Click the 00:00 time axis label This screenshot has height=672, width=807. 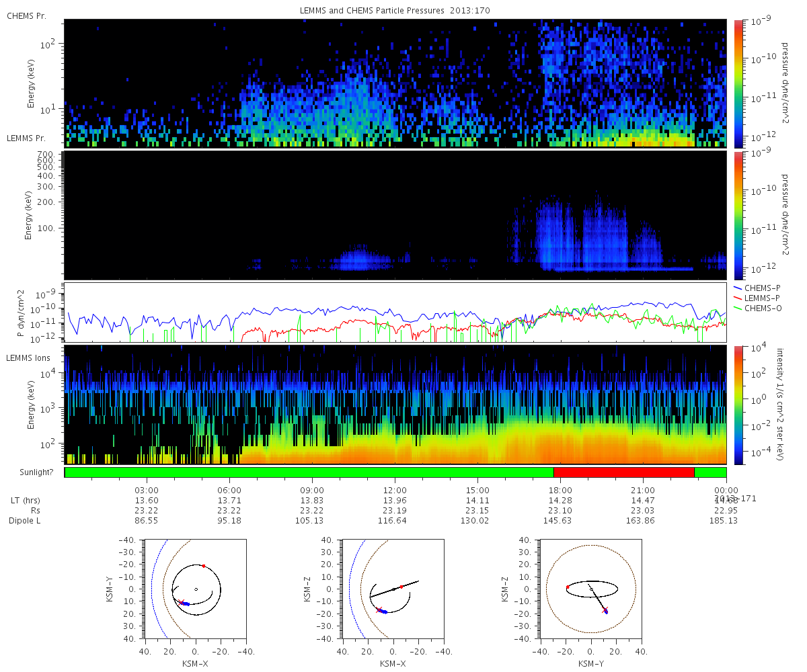pos(726,490)
